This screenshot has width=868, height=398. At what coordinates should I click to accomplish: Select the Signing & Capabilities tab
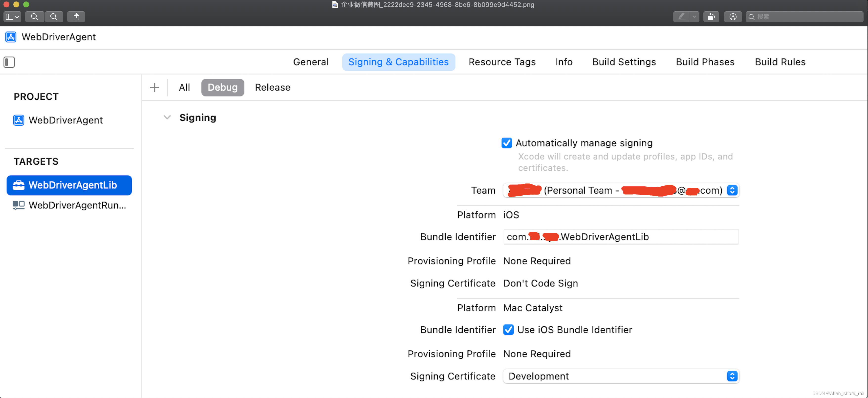tap(399, 62)
